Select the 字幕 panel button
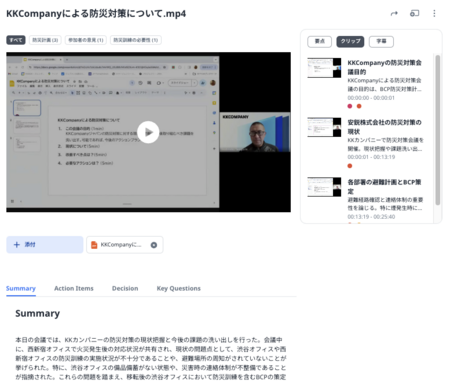This screenshot has width=450, height=381. click(381, 41)
